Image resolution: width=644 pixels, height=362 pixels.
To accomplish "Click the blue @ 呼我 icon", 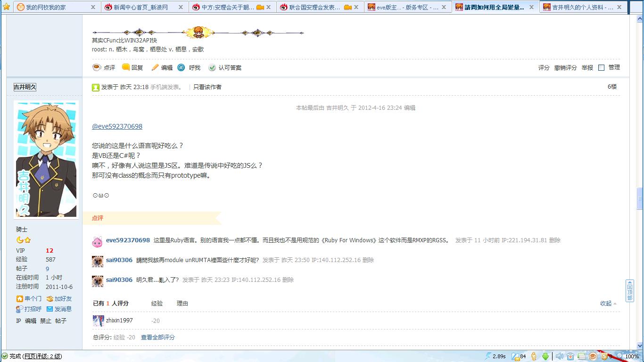I will point(181,67).
